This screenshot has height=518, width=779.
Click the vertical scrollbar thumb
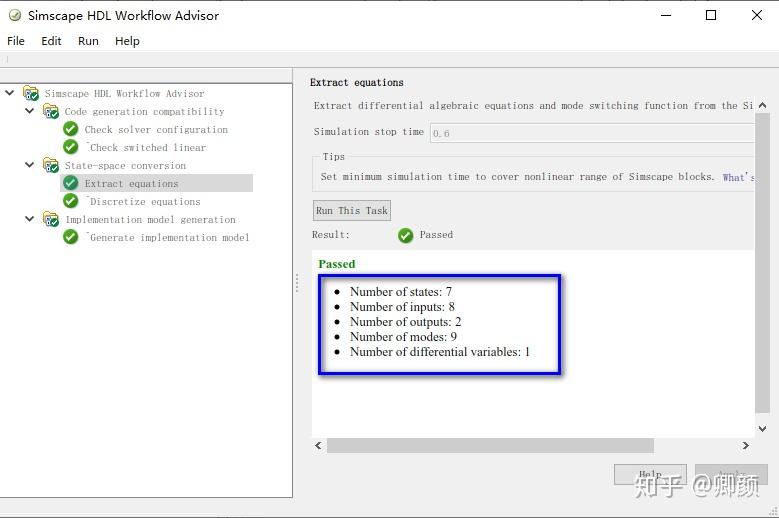pyautogui.click(x=763, y=263)
